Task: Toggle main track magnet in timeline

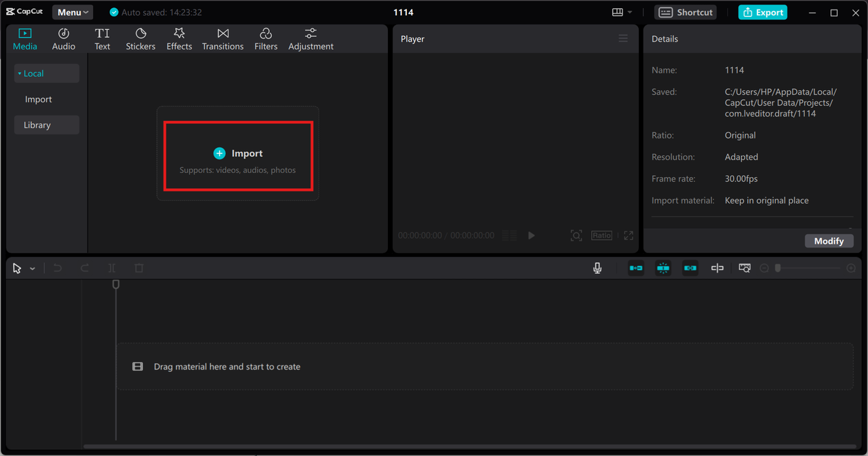Action: 636,268
